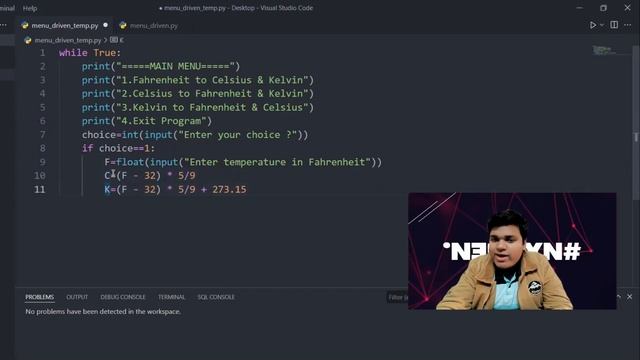Screen dimensions: 640x360
Task: Switch to the menu_driven_temp.py tab
Action: (64, 25)
